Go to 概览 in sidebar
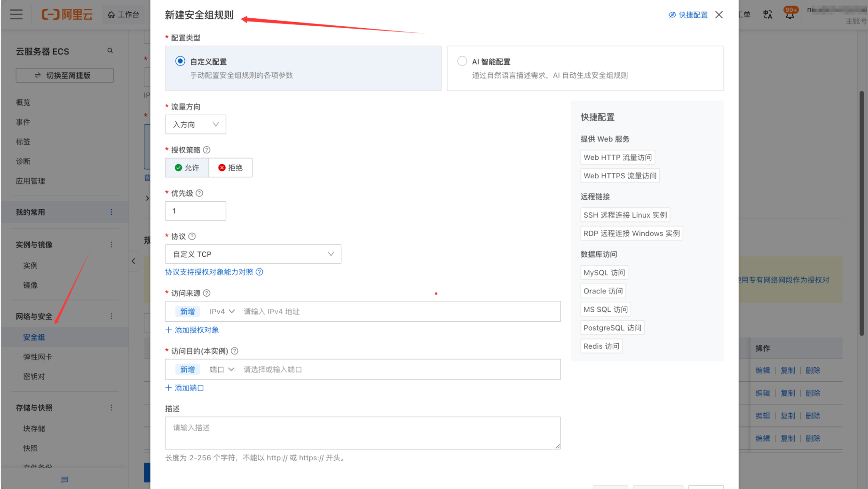The height and width of the screenshot is (489, 868). tap(23, 103)
